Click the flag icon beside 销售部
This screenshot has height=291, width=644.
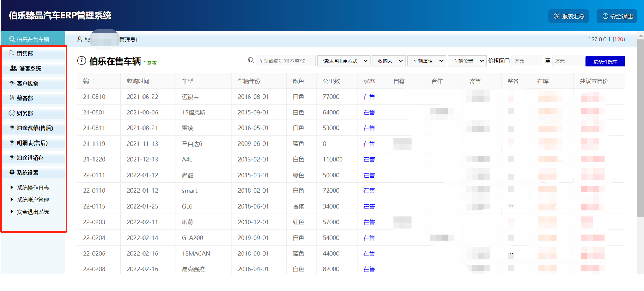tap(12, 54)
